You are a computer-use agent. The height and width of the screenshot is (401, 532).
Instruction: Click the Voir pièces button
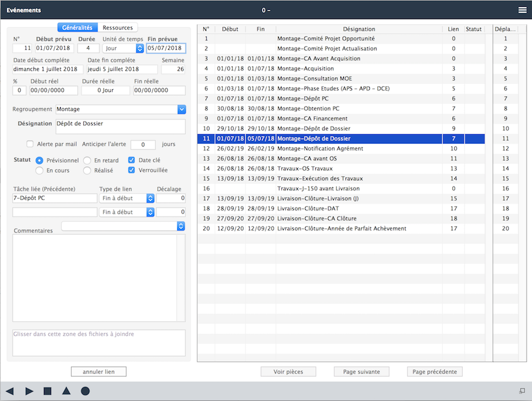point(288,372)
